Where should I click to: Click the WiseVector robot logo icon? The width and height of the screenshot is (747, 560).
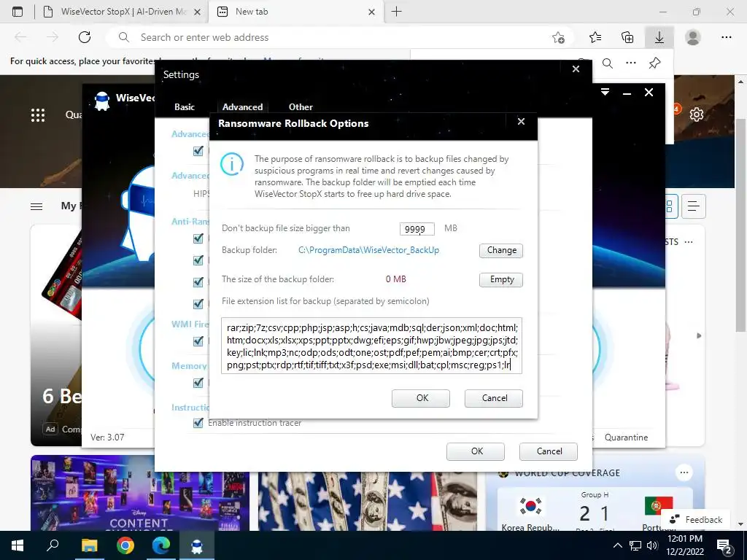coord(102,101)
